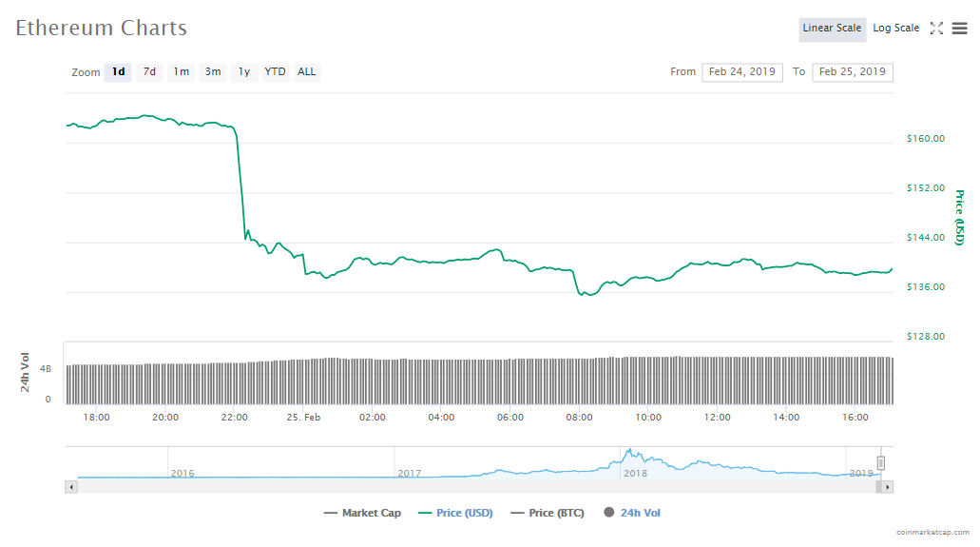This screenshot has width=980, height=547.
Task: Edit the To date field
Action: [852, 72]
